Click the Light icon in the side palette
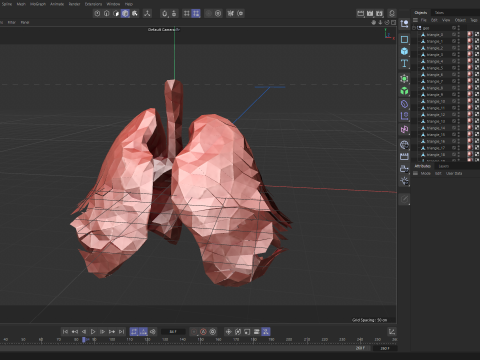480x360 pixels. click(404, 181)
